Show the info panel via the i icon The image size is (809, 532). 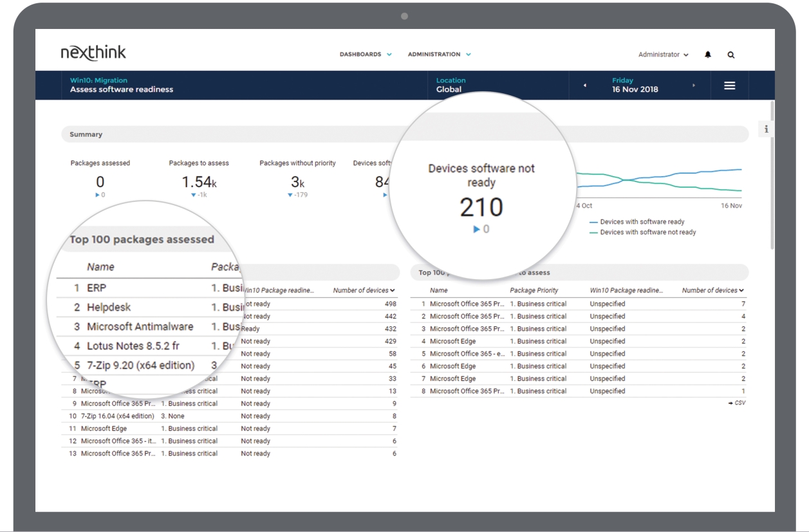[x=767, y=129]
